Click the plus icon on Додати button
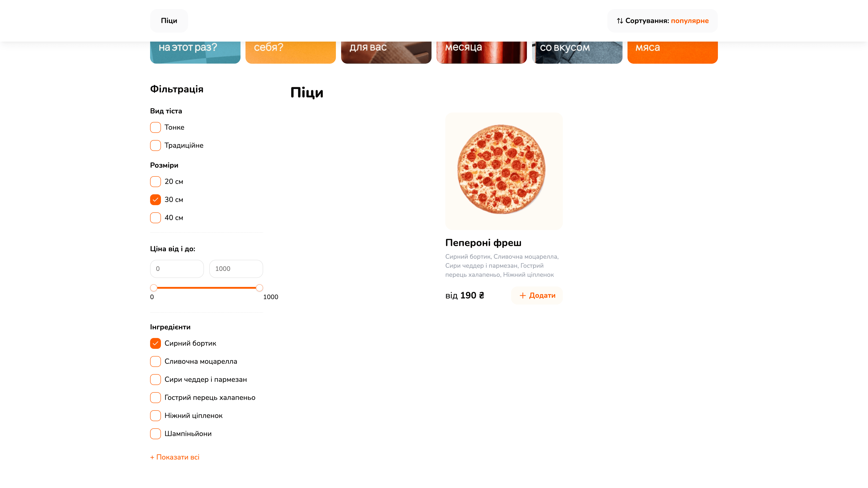Viewport: 868px width, 488px height. coord(523,295)
